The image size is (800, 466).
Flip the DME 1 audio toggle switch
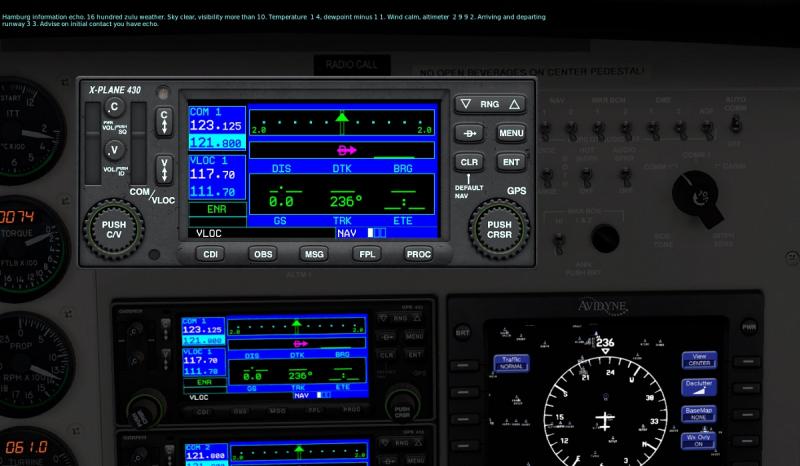point(653,130)
